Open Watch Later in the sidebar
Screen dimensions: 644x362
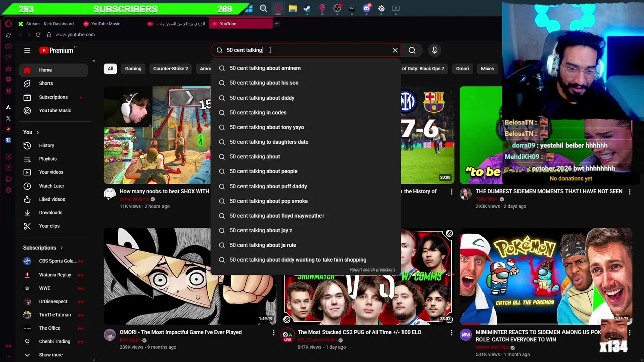[x=54, y=186]
